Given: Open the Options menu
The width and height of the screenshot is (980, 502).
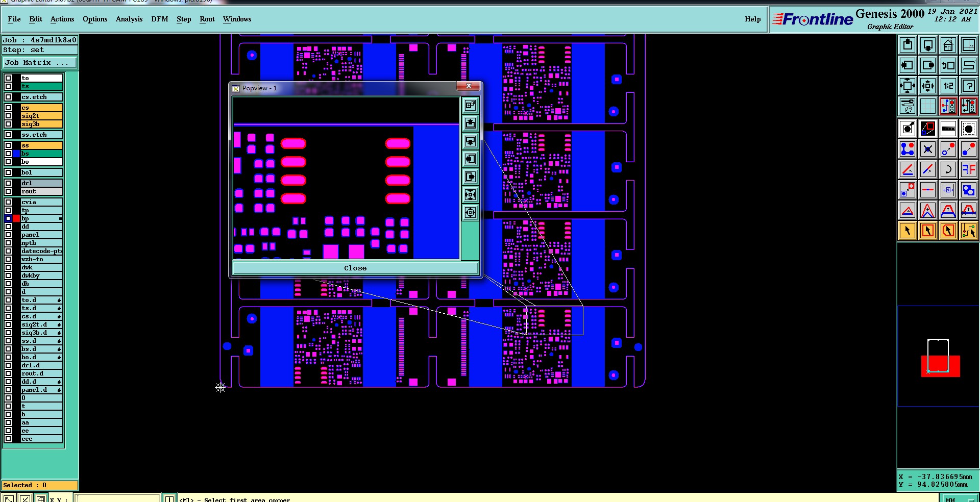Looking at the screenshot, I should pos(95,19).
